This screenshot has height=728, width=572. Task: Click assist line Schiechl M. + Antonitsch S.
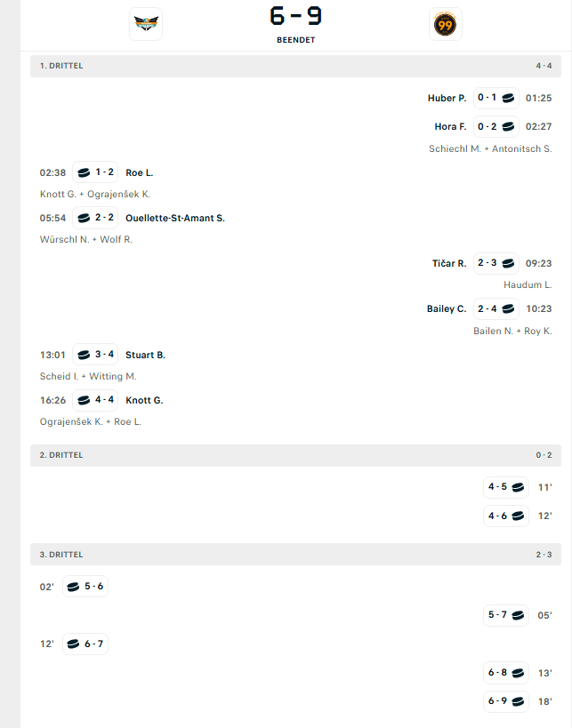[490, 148]
